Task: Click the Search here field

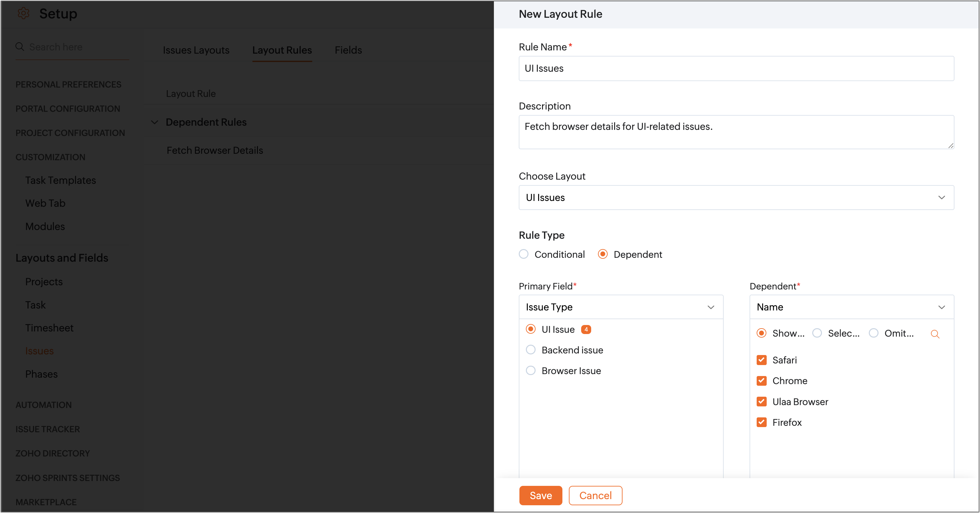Action: [x=72, y=47]
